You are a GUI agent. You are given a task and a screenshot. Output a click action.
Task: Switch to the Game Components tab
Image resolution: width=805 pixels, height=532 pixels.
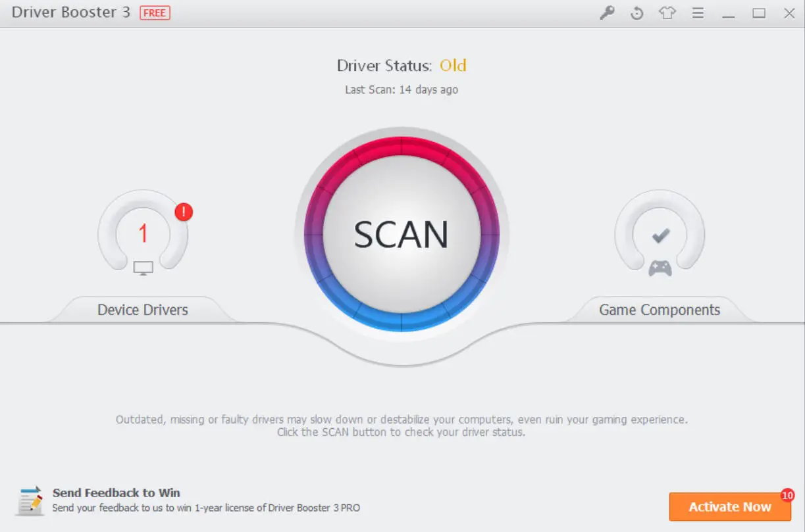coord(660,310)
